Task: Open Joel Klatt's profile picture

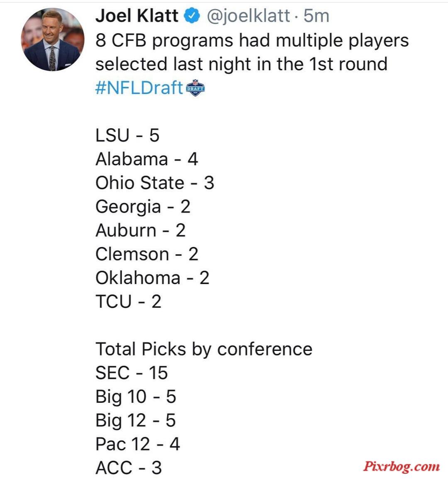Action: tap(53, 39)
